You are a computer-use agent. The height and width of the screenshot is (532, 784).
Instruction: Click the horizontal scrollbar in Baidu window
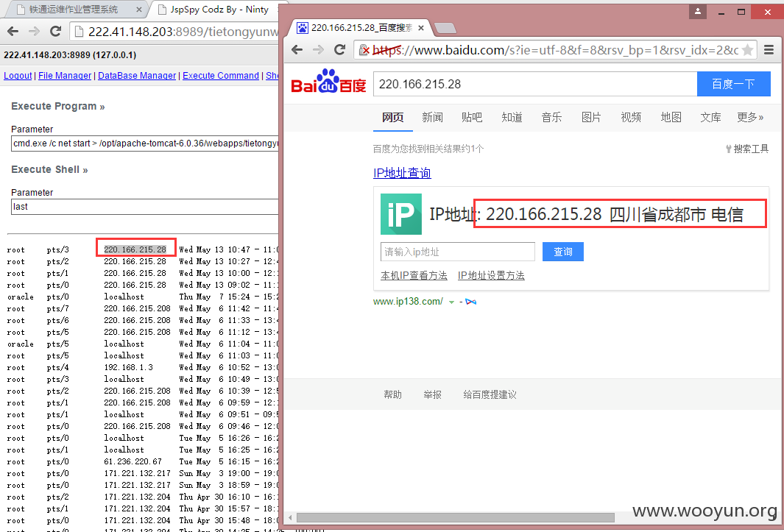click(x=455, y=517)
